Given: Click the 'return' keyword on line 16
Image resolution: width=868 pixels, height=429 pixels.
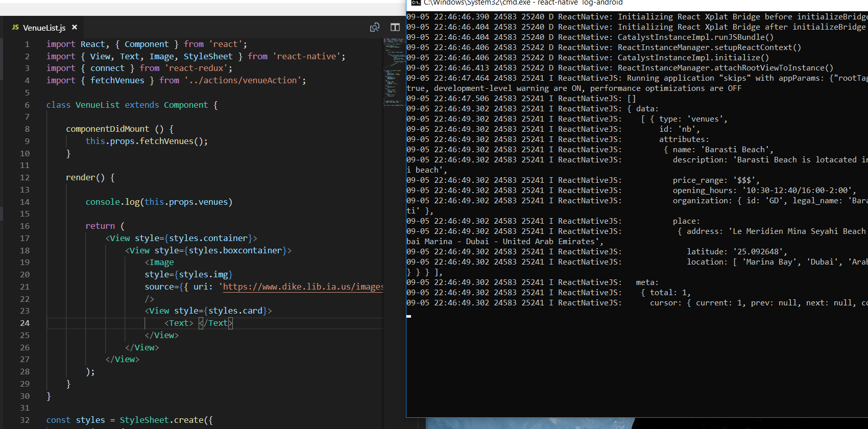Looking at the screenshot, I should point(100,226).
